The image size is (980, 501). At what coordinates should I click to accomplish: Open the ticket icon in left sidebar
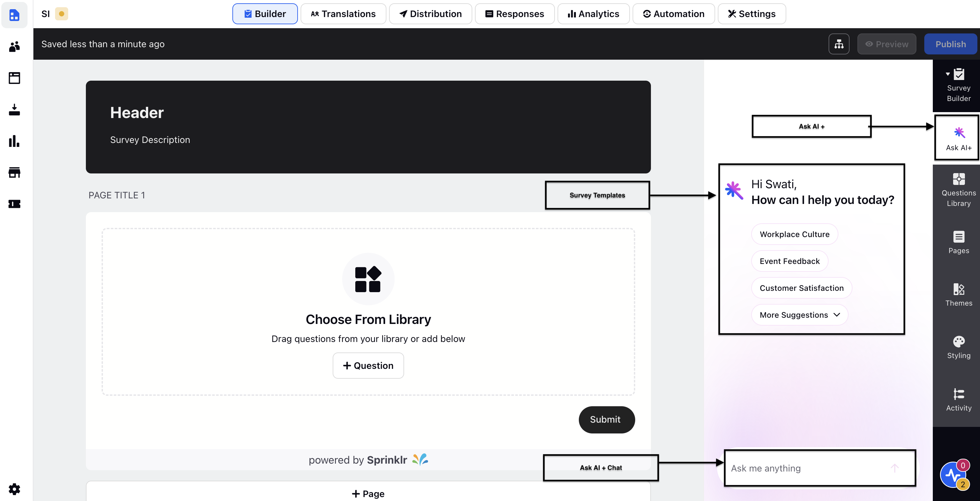click(14, 204)
